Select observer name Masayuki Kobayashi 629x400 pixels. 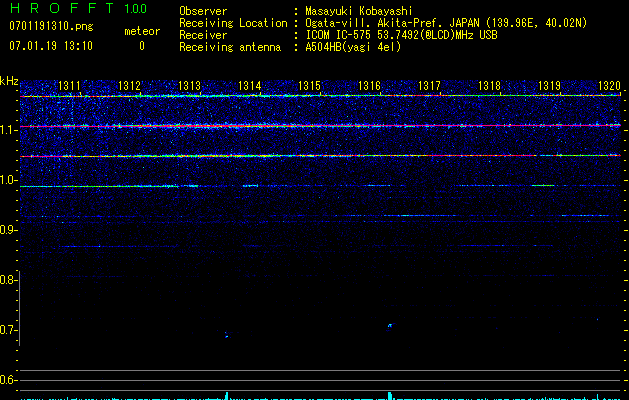pyautogui.click(x=360, y=10)
